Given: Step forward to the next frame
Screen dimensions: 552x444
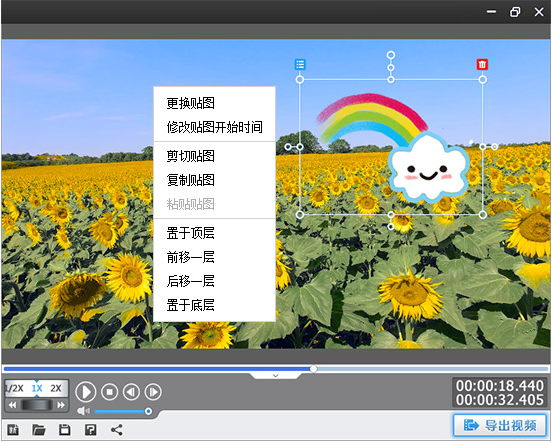Looking at the screenshot, I should click(153, 392).
